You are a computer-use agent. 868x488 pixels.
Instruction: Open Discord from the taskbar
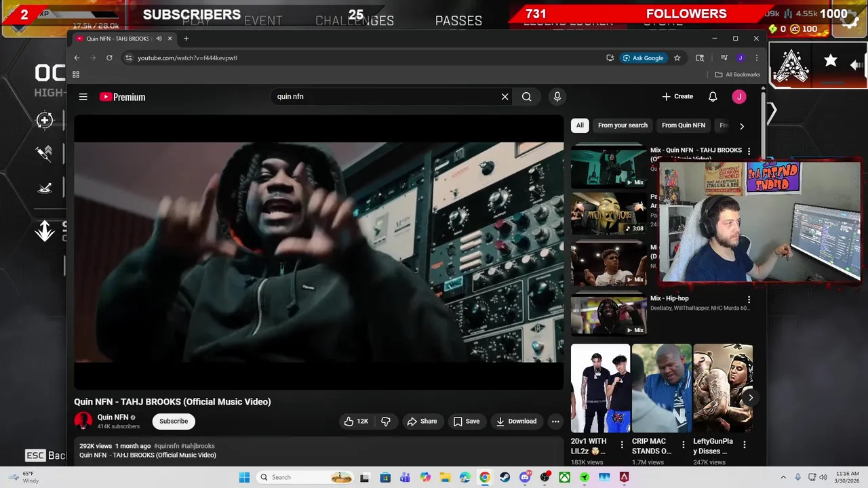tap(524, 477)
